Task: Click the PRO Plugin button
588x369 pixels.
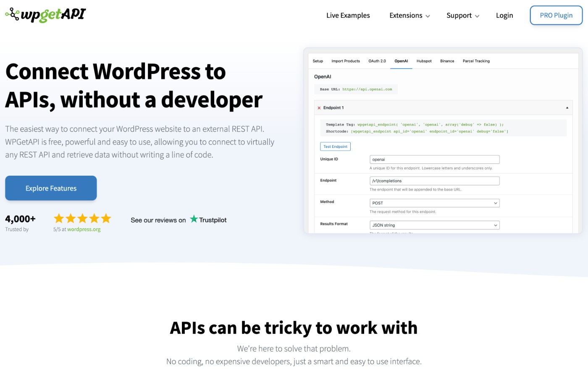Action: tap(556, 15)
